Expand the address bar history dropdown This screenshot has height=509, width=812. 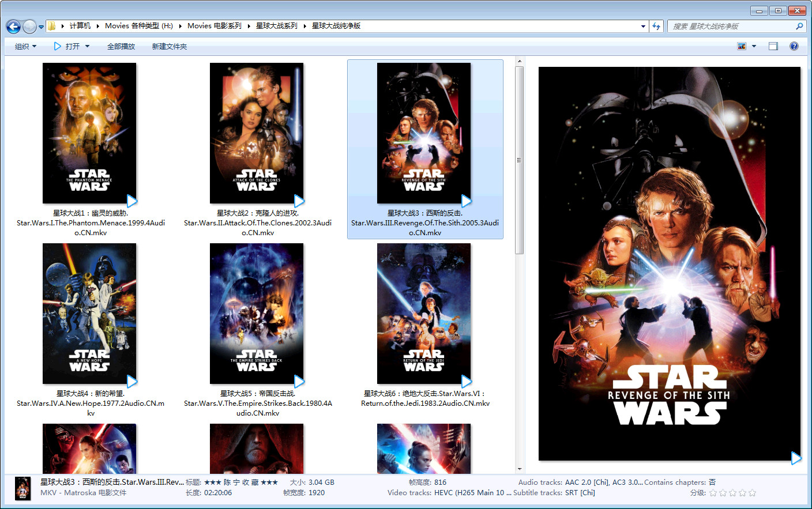coord(643,26)
